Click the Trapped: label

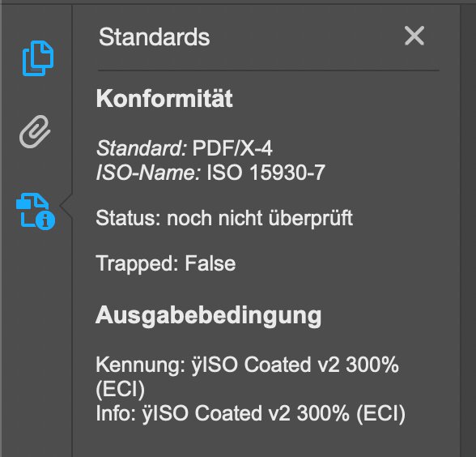tap(137, 263)
